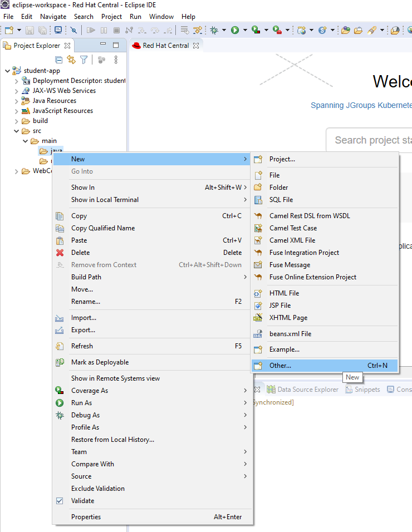Expand the build folder node
The width and height of the screenshot is (412, 532).
click(16, 121)
